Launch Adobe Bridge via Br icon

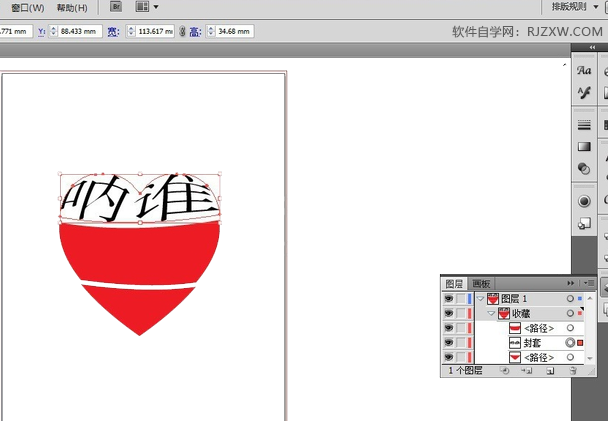tap(116, 7)
